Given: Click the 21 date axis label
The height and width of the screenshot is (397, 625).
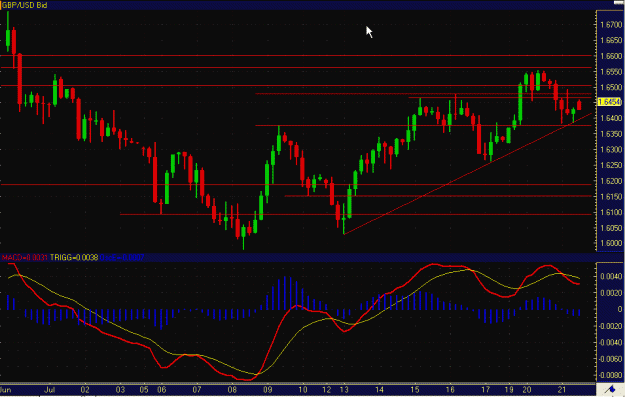Looking at the screenshot, I should click(562, 389).
